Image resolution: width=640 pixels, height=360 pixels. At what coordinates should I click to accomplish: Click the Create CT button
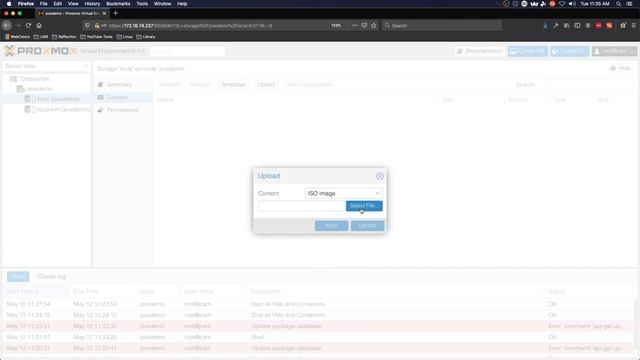569,51
